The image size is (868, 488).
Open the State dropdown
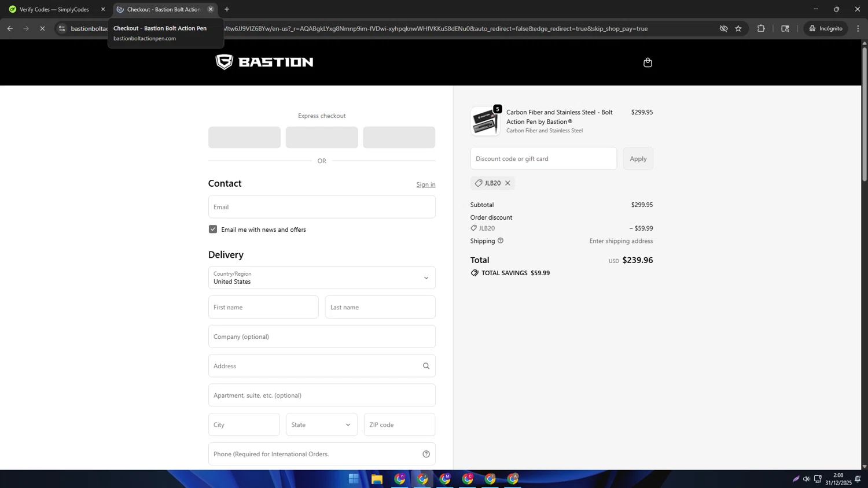(322, 424)
